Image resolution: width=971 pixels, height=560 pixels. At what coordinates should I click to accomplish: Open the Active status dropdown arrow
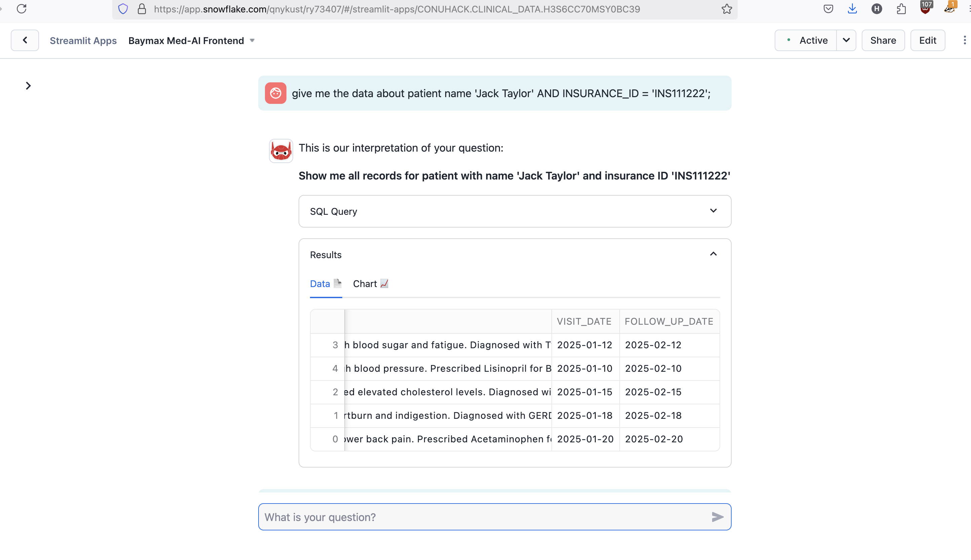coord(846,40)
